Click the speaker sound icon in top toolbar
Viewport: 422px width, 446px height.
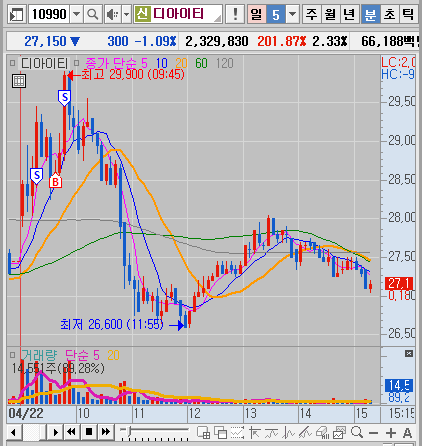[x=113, y=14]
